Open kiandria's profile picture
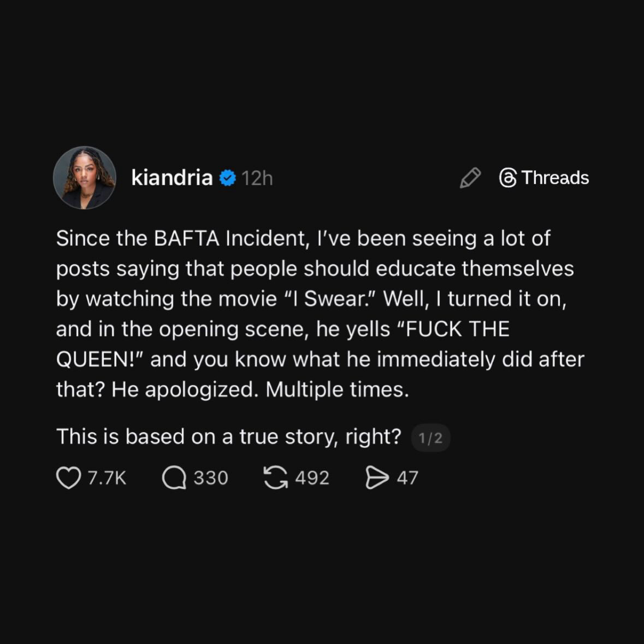The width and height of the screenshot is (644, 644). [85, 178]
